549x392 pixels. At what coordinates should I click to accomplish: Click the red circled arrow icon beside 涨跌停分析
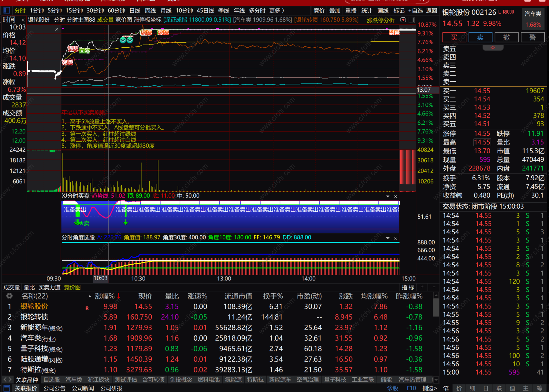tap(403, 20)
